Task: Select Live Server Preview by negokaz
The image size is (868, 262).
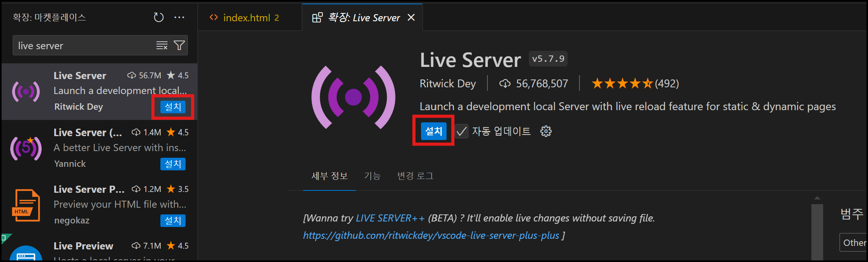Action: click(x=99, y=205)
